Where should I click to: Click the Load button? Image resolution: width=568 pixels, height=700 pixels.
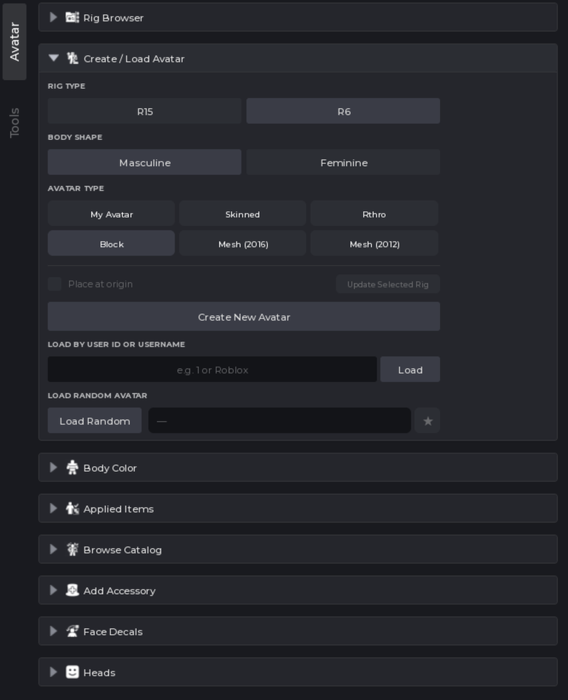click(410, 369)
